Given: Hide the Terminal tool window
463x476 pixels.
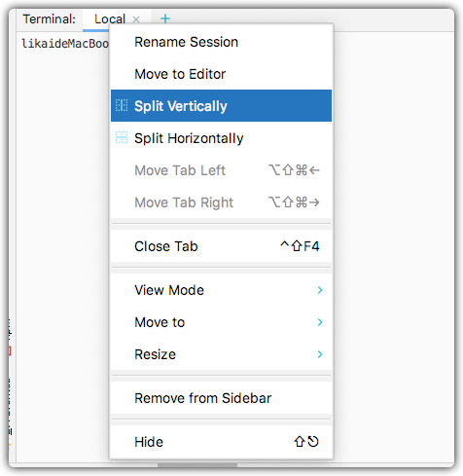Looking at the screenshot, I should pyautogui.click(x=221, y=442).
